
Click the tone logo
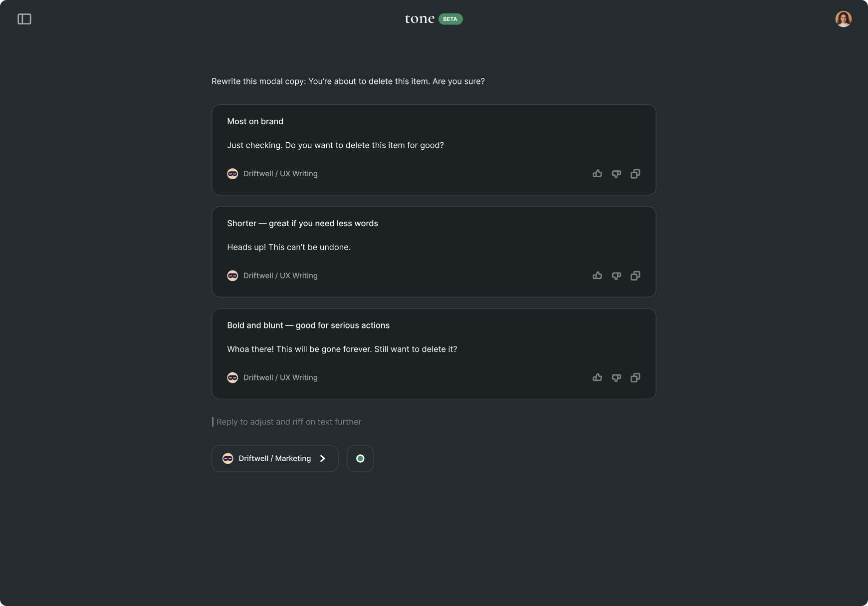[x=420, y=19]
